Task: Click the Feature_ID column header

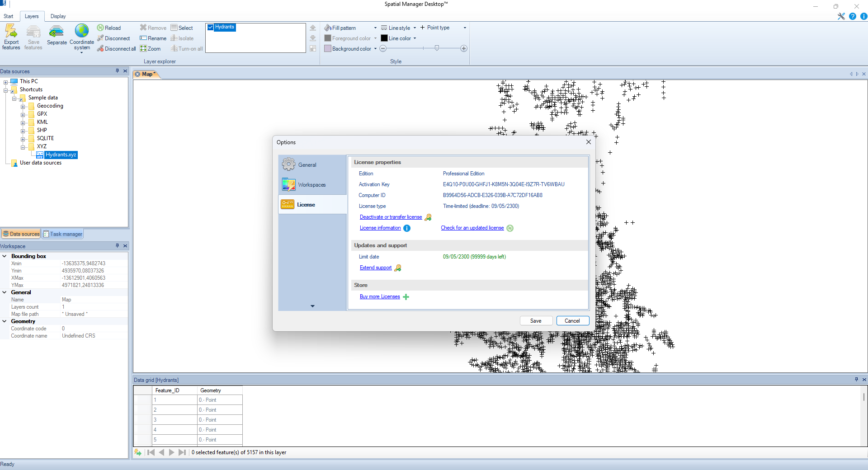Action: pyautogui.click(x=175, y=390)
